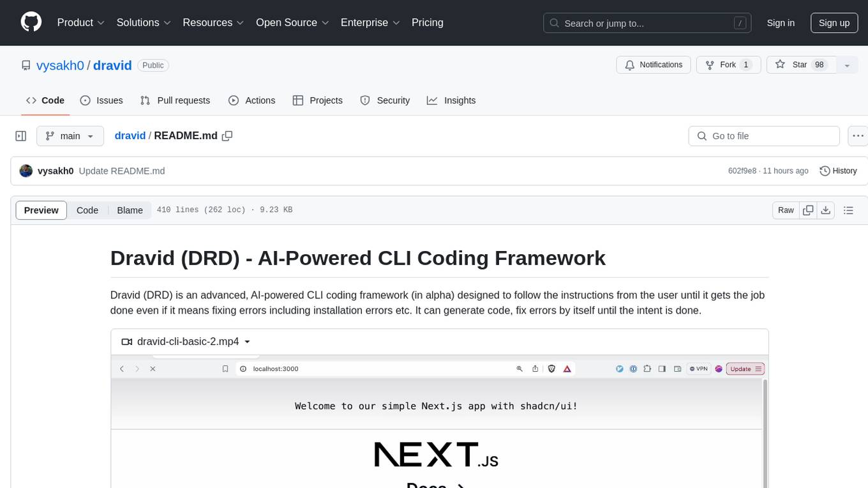Screen dimensions: 868x488
Task: Expand the Enterprise menu
Action: point(370,22)
